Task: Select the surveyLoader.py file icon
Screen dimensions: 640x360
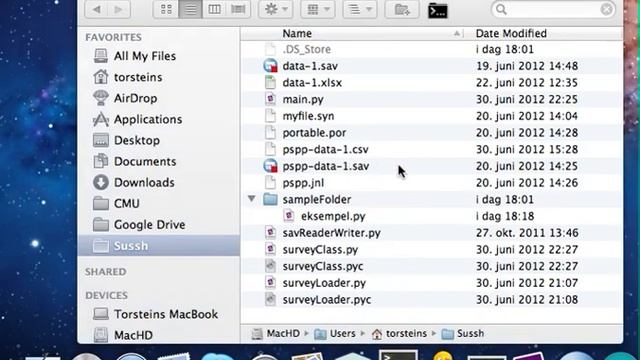Action: (x=270, y=283)
